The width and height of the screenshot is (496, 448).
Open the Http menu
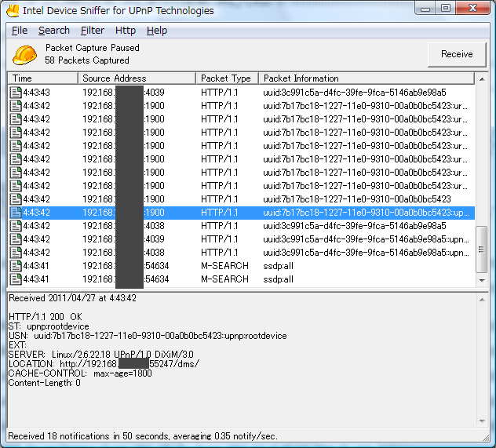[126, 31]
